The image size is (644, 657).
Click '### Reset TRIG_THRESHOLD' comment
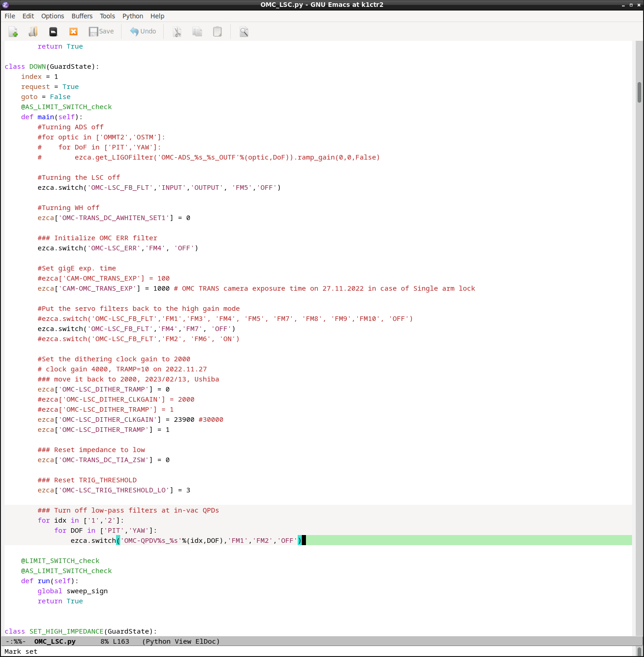coord(87,480)
